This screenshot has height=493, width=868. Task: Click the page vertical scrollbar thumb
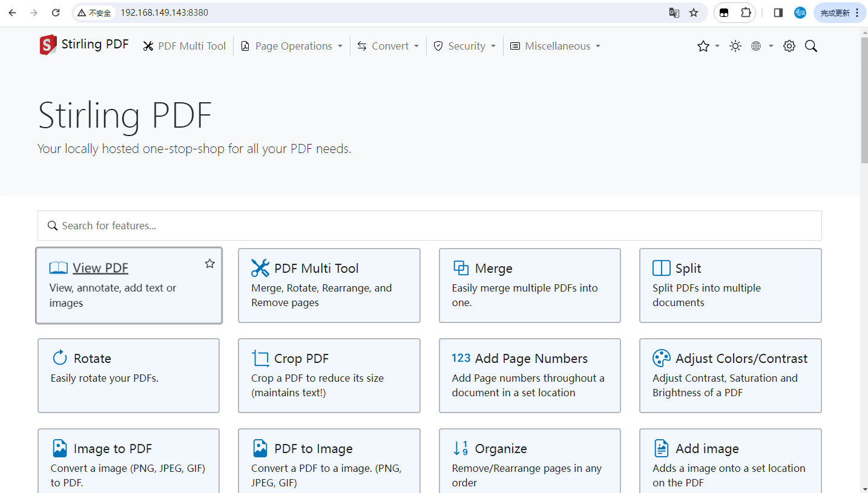864,100
